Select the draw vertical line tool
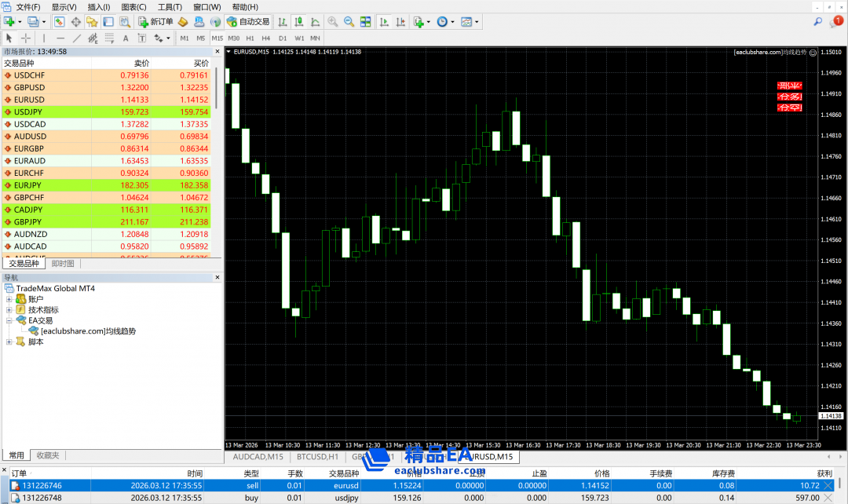The width and height of the screenshot is (848, 504). pos(44,38)
